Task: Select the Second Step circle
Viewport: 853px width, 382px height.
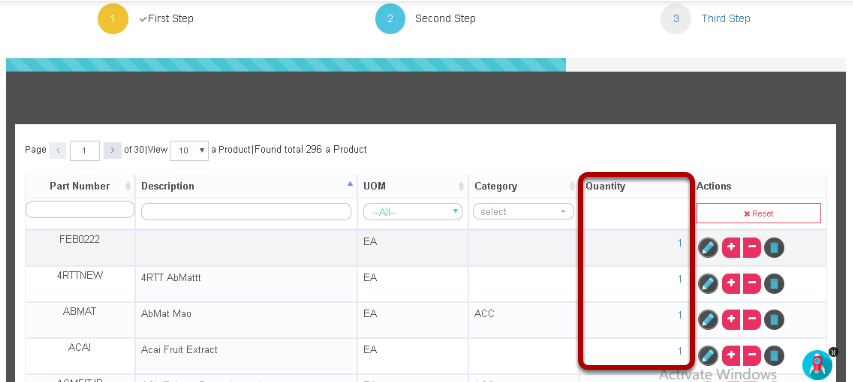Action: coord(390,19)
